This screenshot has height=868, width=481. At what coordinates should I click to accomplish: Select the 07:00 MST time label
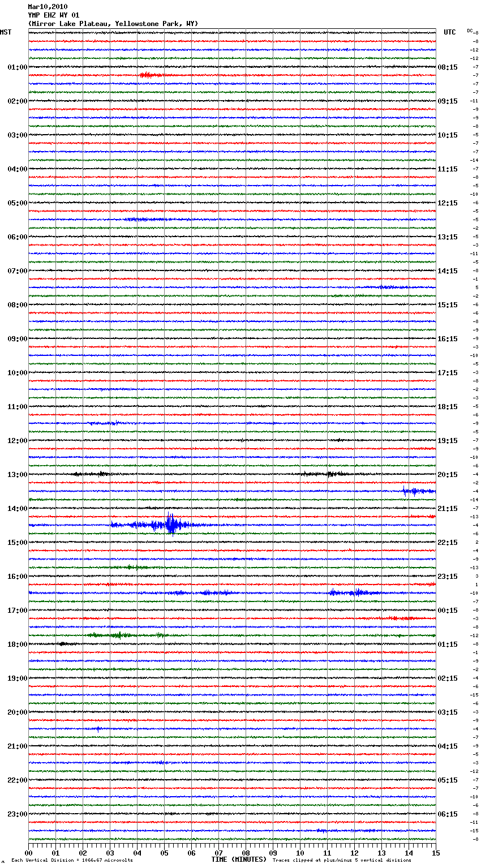tap(18, 271)
